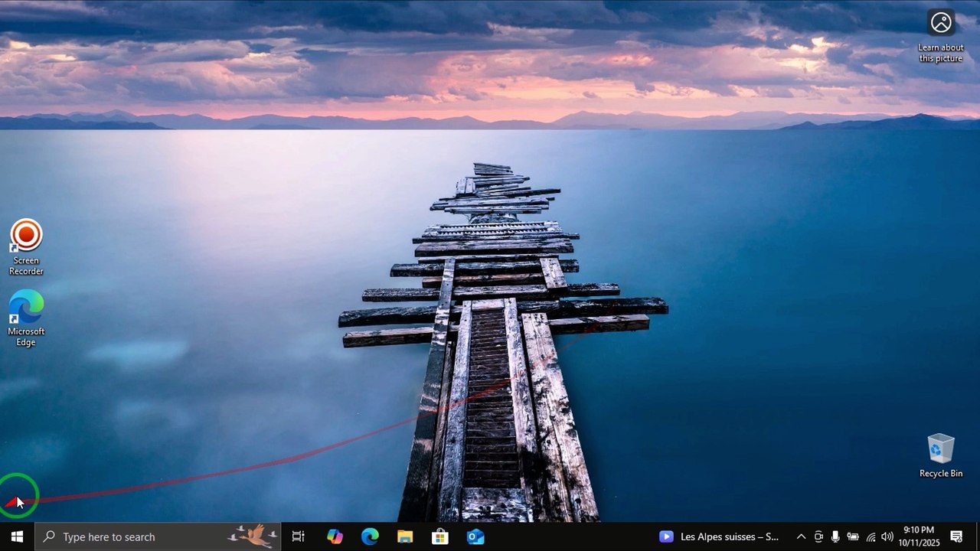
Task: Click the 'Learn about this picture' icon
Action: (941, 36)
